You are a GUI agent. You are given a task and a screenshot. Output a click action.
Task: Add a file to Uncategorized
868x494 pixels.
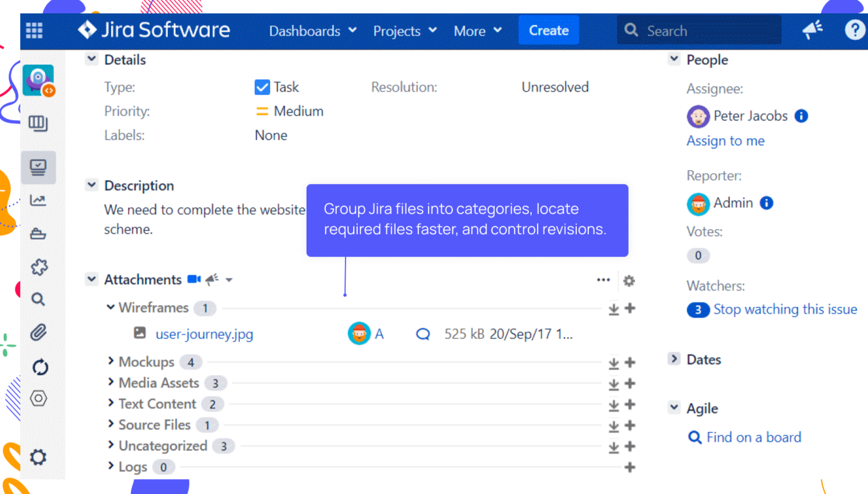pos(630,446)
